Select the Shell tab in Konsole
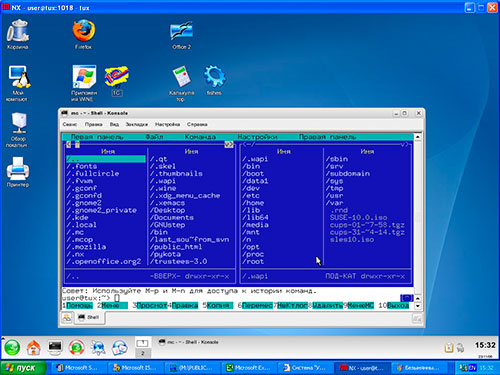The image size is (500, 375). pyautogui.click(x=89, y=317)
